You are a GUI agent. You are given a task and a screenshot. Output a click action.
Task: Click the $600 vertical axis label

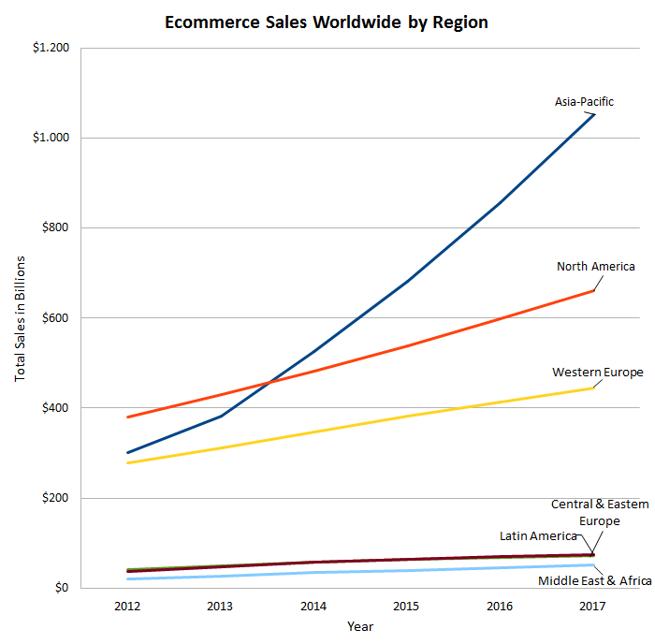59,318
